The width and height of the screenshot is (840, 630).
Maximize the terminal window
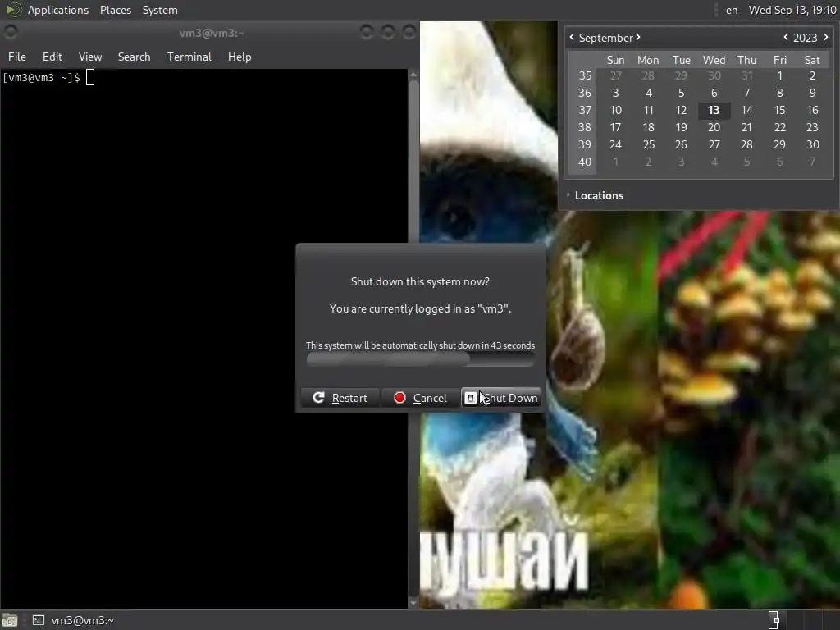pyautogui.click(x=388, y=32)
